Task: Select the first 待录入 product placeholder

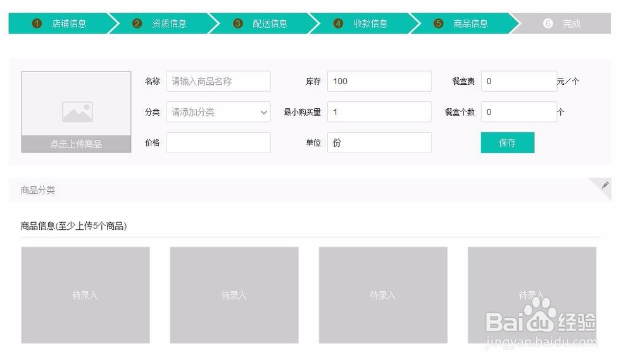Action: (x=85, y=295)
